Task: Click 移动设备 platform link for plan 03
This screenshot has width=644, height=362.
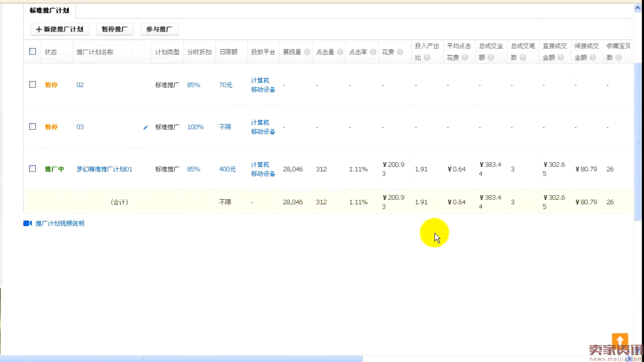Action: (x=263, y=132)
